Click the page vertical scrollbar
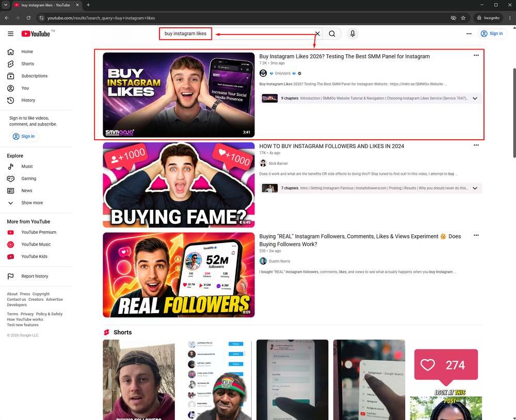The image size is (516, 420). tap(514, 113)
